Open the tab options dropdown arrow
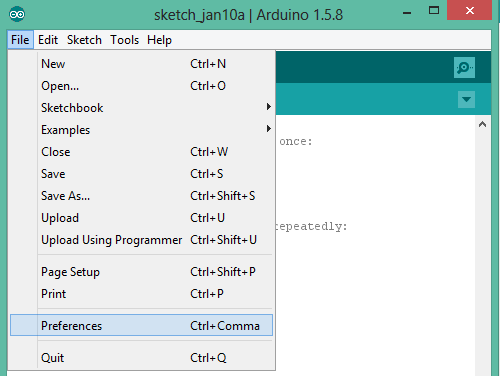 (466, 99)
